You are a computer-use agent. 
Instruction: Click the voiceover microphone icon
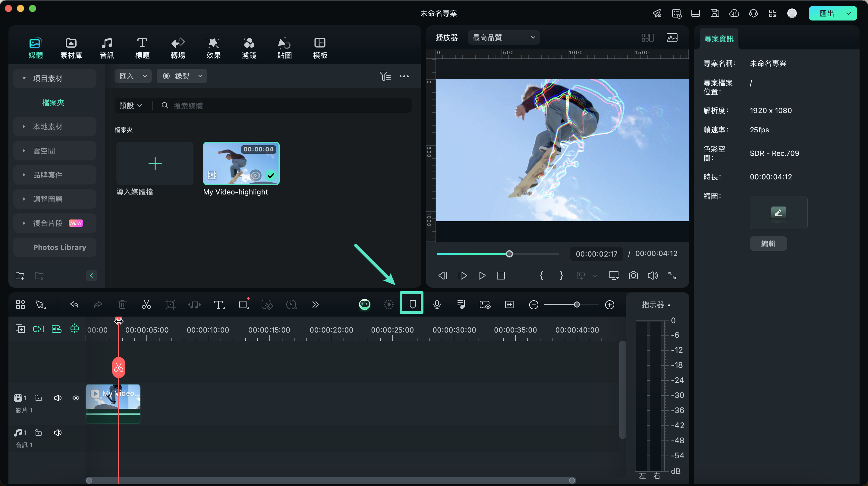pyautogui.click(x=437, y=305)
